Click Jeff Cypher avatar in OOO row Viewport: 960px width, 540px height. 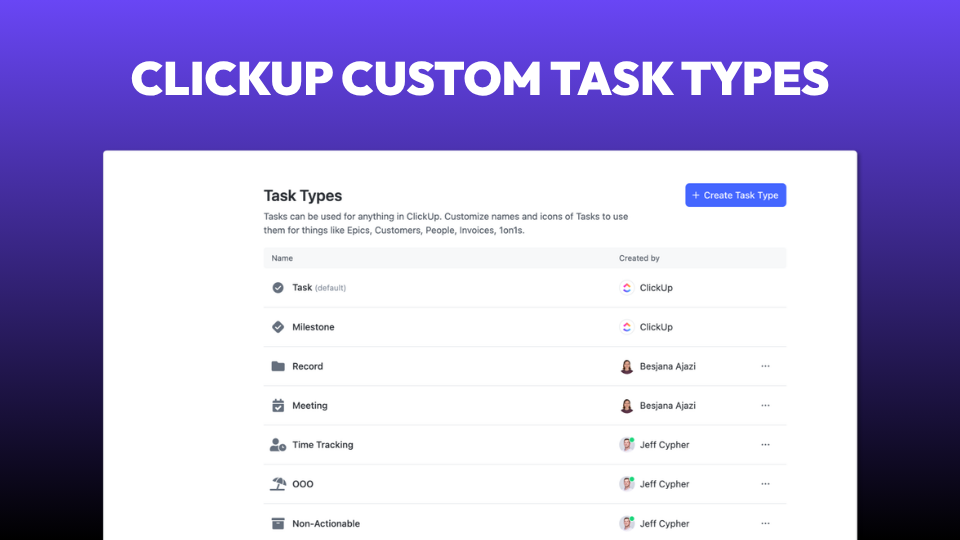click(626, 484)
